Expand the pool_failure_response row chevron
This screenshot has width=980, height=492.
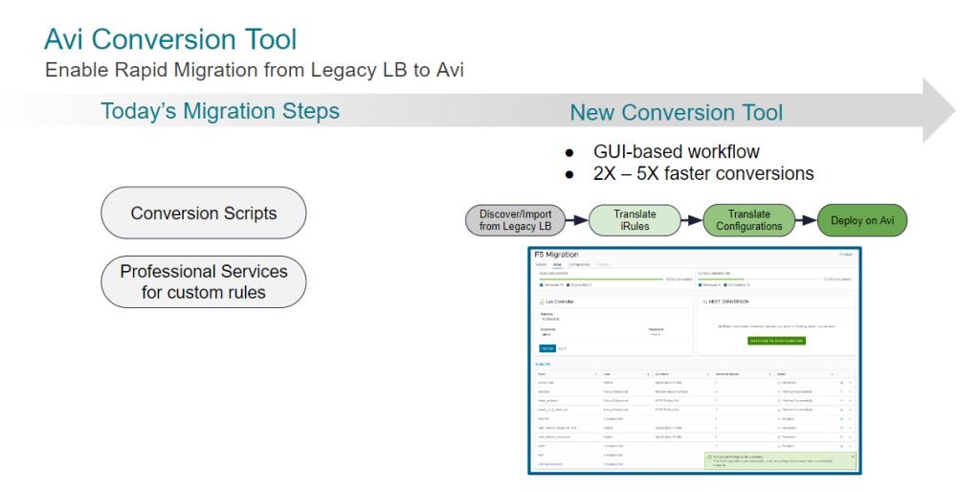point(850,437)
